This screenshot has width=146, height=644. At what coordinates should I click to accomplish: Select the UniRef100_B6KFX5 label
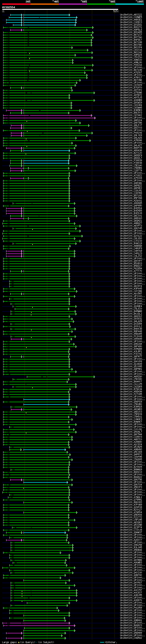[131, 148]
